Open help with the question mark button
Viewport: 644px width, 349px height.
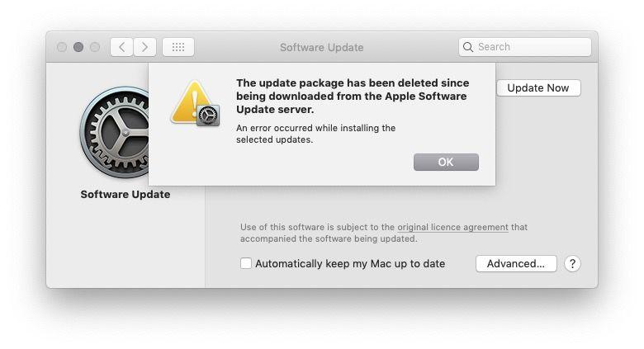572,263
